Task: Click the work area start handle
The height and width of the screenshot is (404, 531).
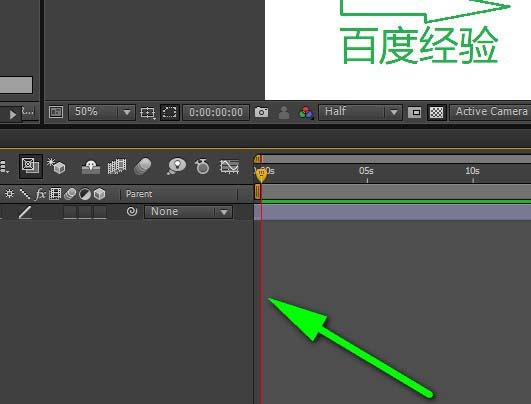Action: 258,192
